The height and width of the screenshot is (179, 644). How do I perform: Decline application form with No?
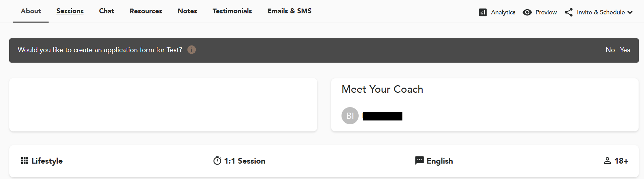click(x=610, y=50)
